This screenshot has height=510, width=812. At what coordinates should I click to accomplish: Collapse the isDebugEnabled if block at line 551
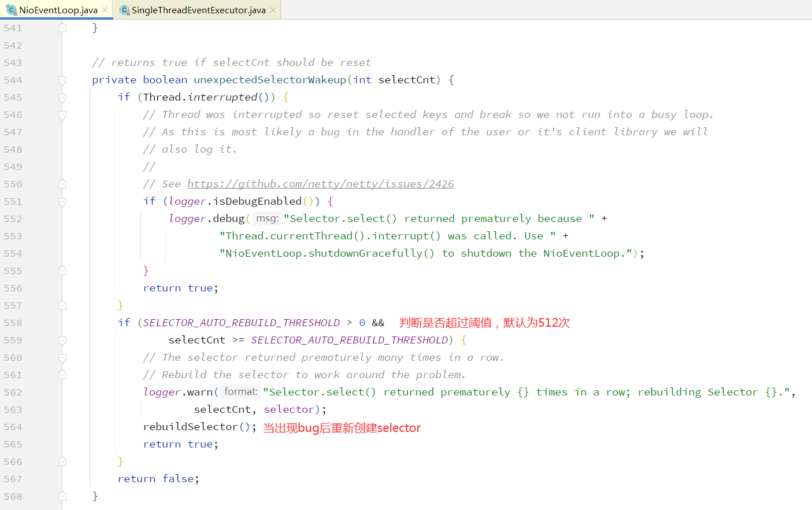(x=62, y=202)
